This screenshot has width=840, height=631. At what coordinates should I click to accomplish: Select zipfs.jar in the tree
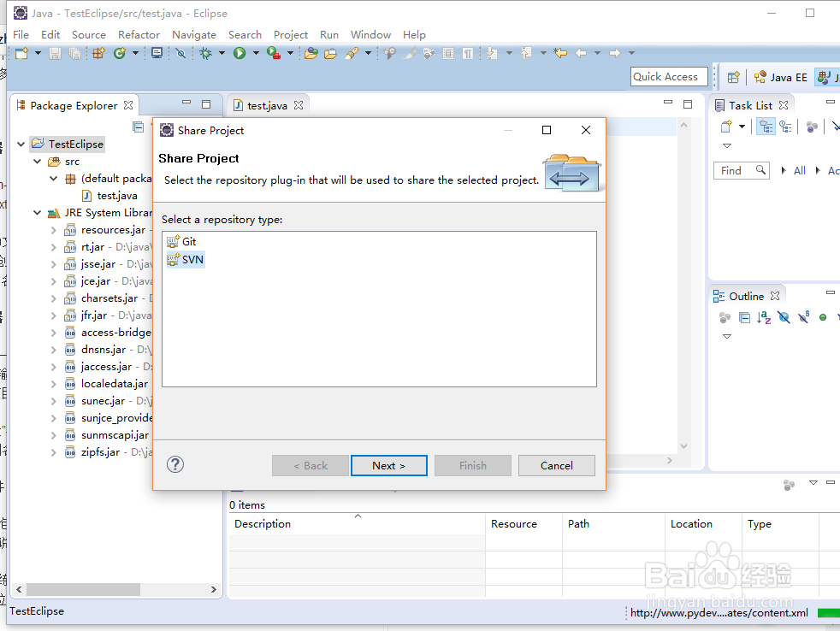[x=100, y=452]
